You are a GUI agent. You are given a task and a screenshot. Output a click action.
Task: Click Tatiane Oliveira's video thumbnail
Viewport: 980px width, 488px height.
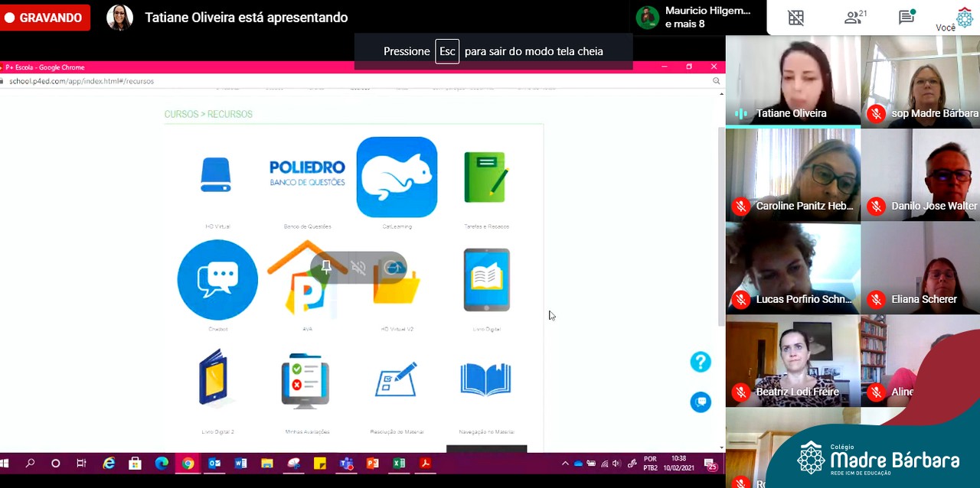pos(792,80)
